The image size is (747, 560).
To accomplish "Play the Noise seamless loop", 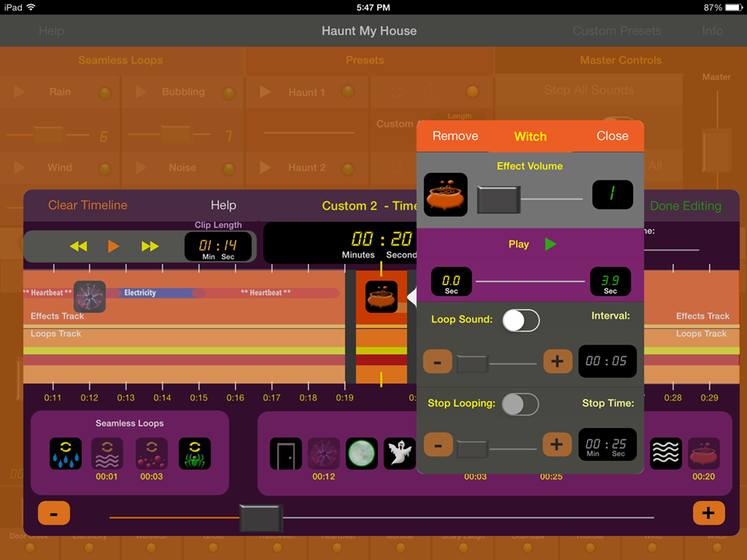I will [141, 167].
